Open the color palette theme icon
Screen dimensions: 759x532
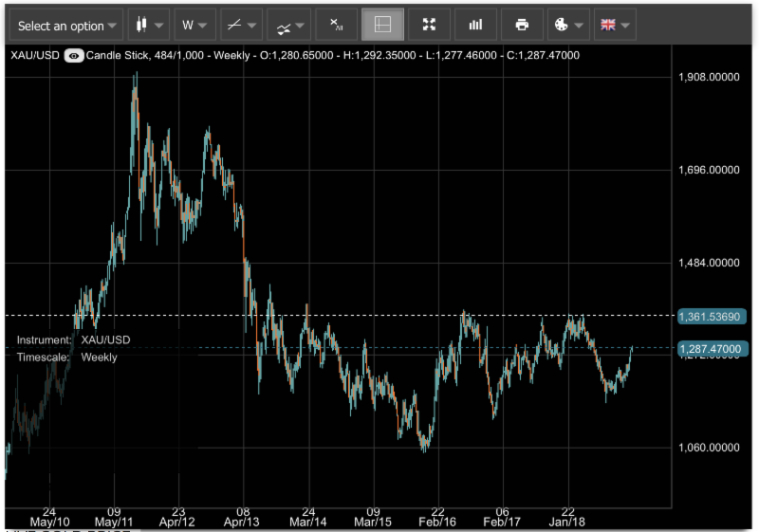pyautogui.click(x=560, y=25)
